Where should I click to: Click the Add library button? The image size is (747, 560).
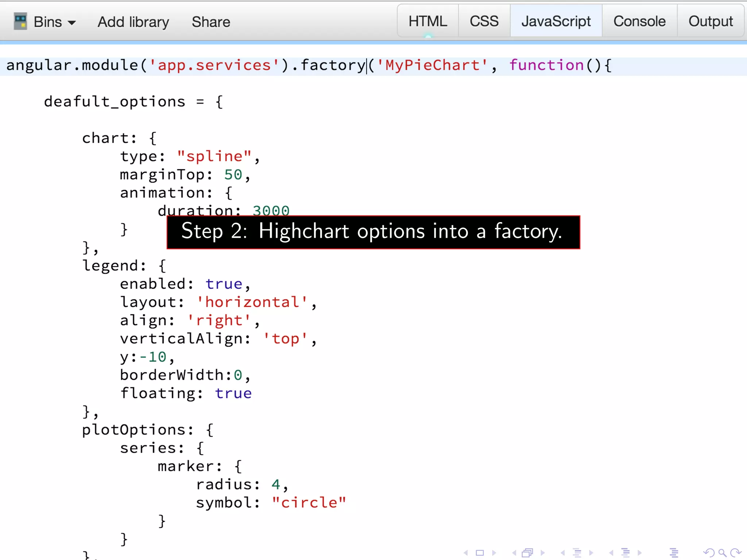(x=133, y=22)
